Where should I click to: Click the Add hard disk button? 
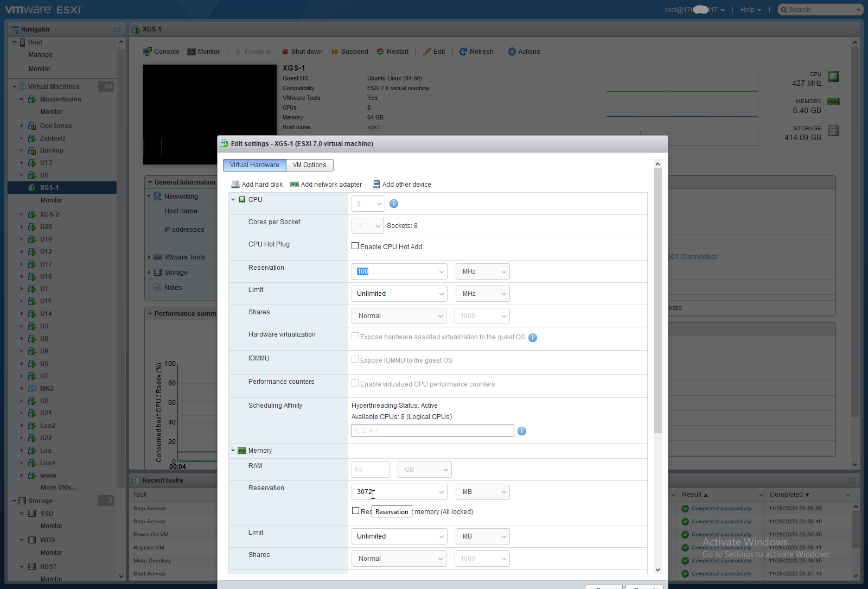[x=257, y=185]
